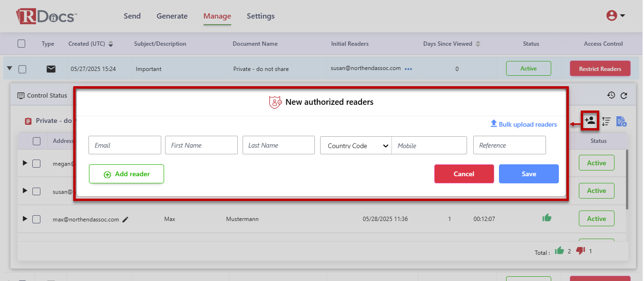Click the Last Name input field
644x281 pixels.
pos(279,145)
